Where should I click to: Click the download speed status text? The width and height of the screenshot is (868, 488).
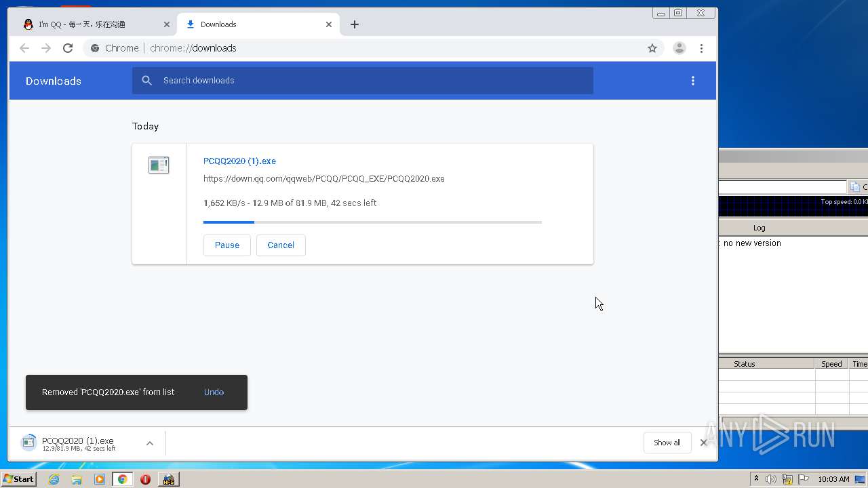pyautogui.click(x=290, y=203)
